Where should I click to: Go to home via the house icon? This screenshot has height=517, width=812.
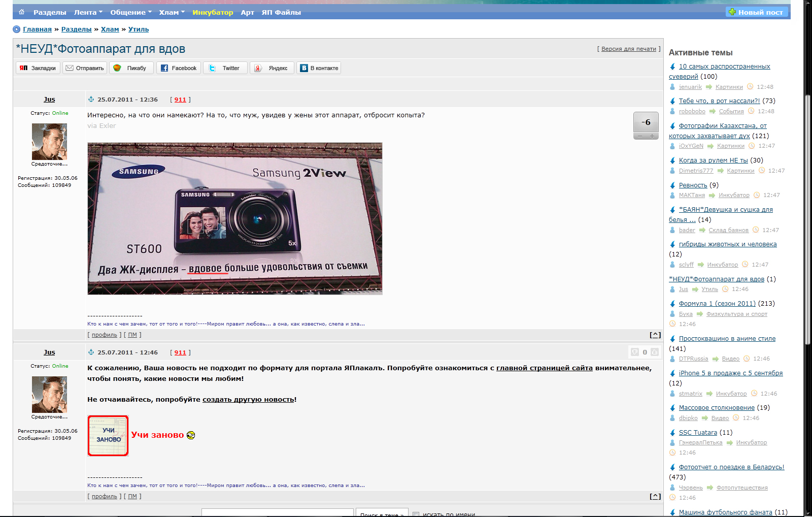tap(21, 12)
